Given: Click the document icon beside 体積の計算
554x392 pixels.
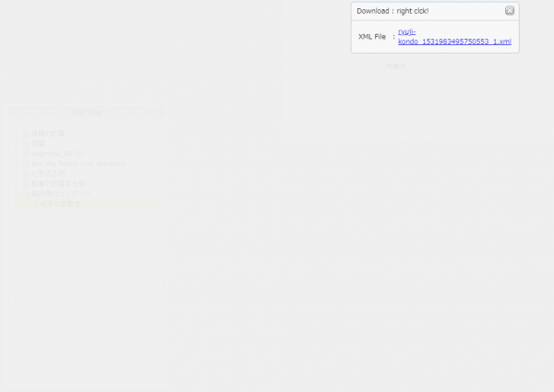Looking at the screenshot, I should pos(26,134).
